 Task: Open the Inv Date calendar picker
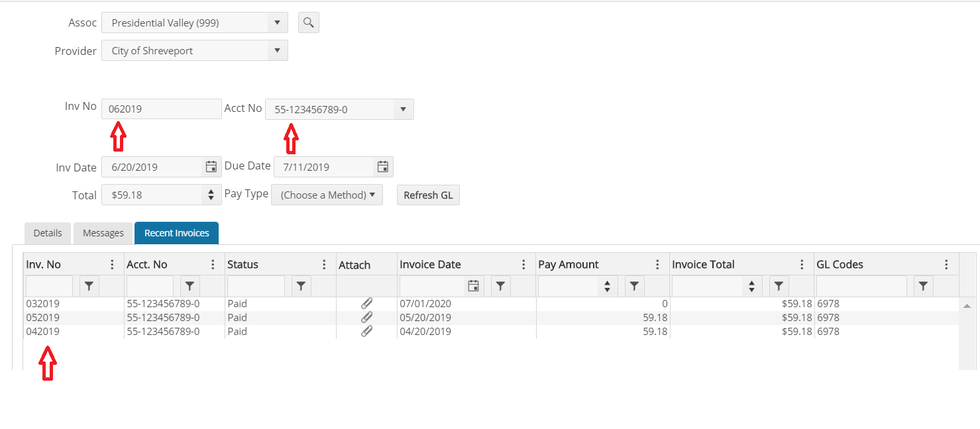[x=211, y=167]
